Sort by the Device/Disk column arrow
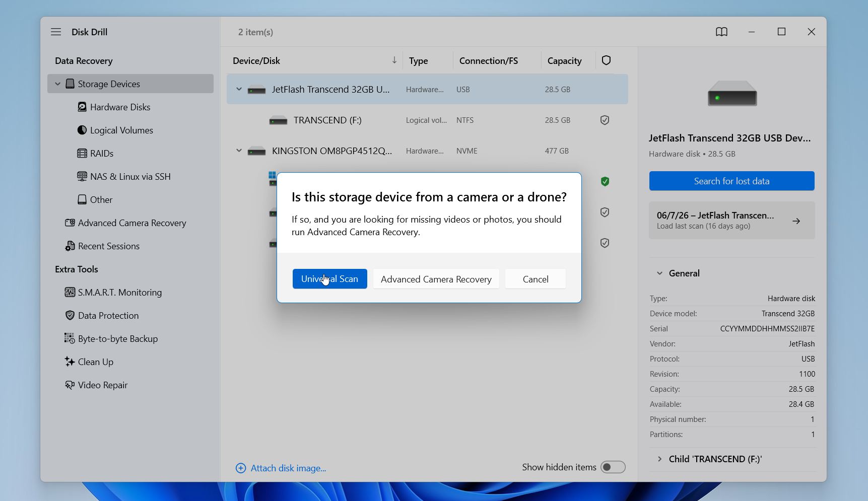The width and height of the screenshot is (868, 501). [x=394, y=60]
